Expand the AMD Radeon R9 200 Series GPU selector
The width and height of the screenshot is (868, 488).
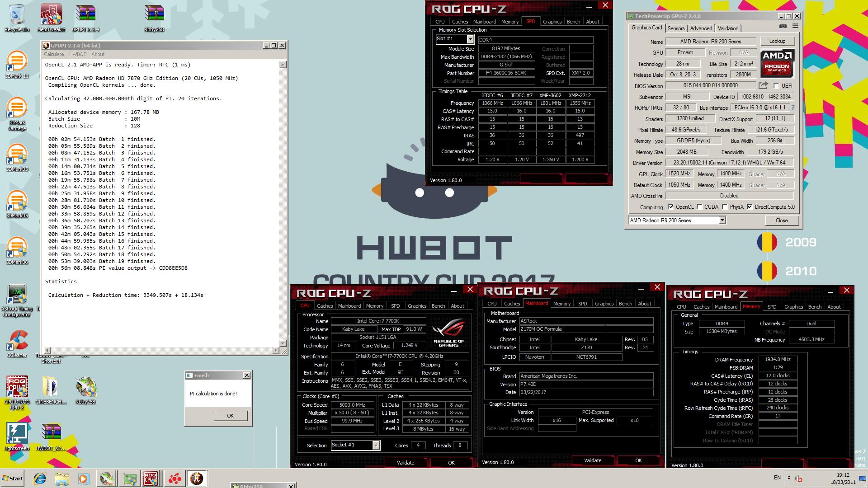point(722,221)
